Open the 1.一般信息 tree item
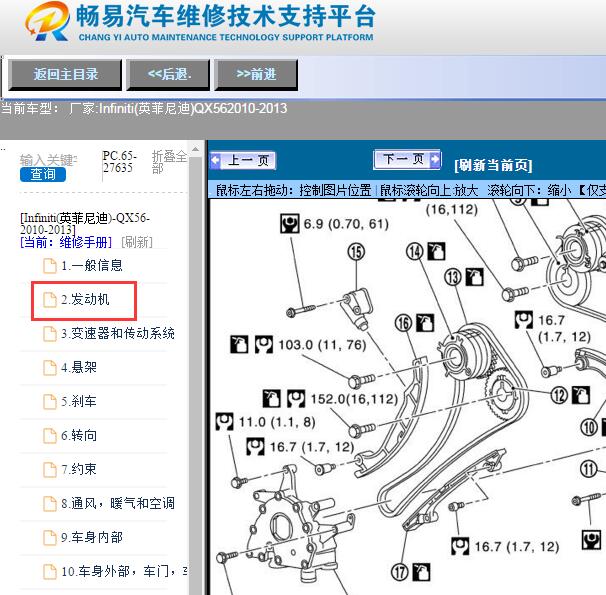Screen dimensions: 606x595 point(92,265)
